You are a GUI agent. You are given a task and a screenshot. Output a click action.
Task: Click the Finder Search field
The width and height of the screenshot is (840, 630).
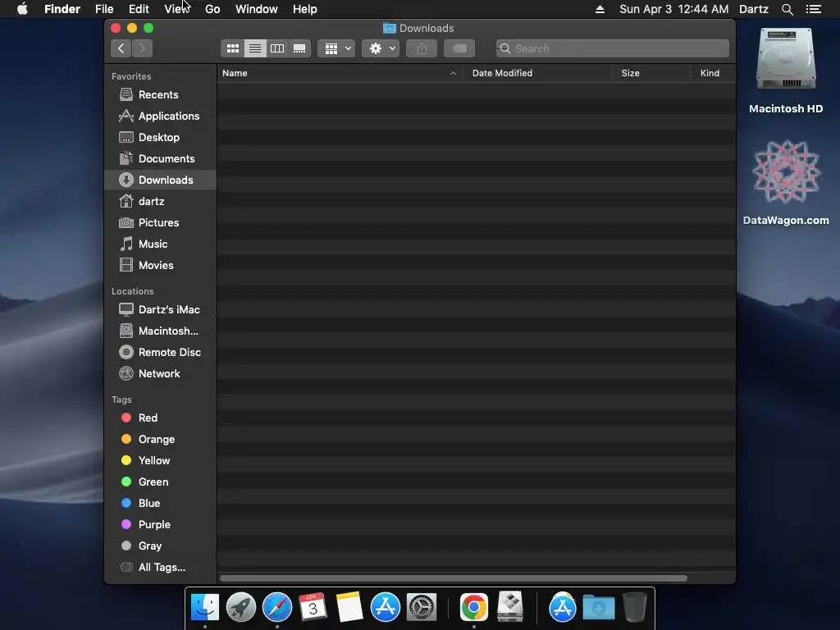[612, 48]
